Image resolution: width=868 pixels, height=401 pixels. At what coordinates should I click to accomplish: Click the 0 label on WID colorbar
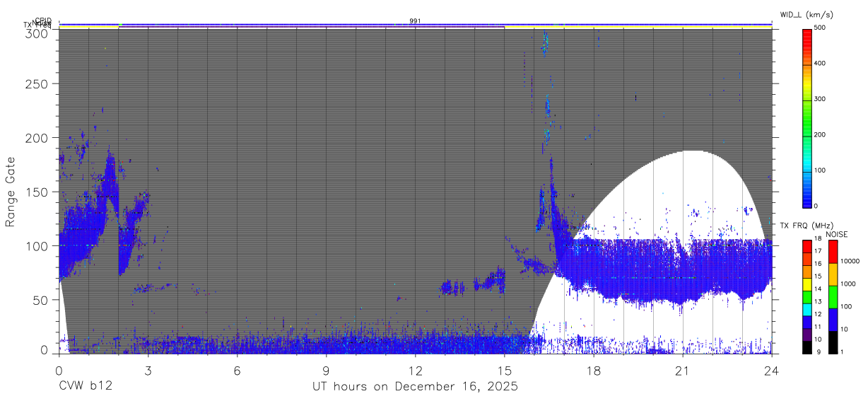click(x=816, y=206)
